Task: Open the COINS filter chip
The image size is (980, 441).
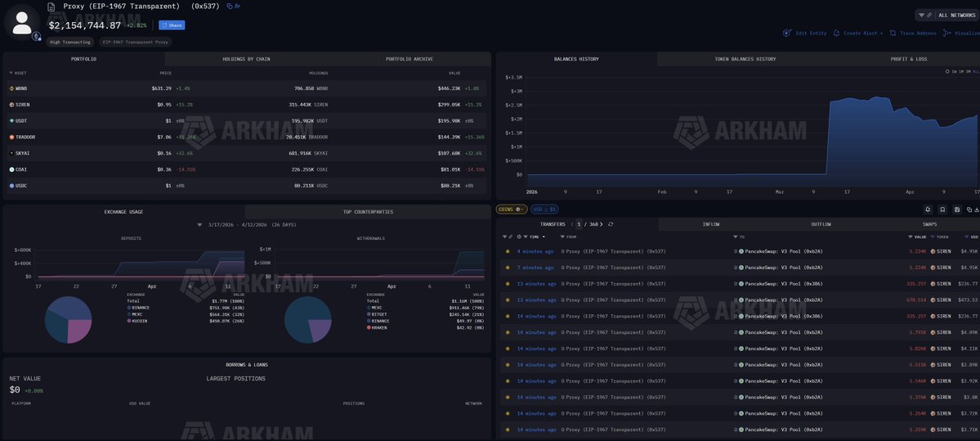Action: [511, 209]
